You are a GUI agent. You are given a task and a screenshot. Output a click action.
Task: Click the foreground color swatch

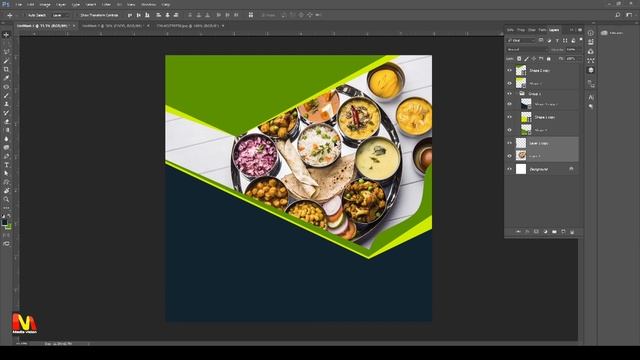[4, 223]
